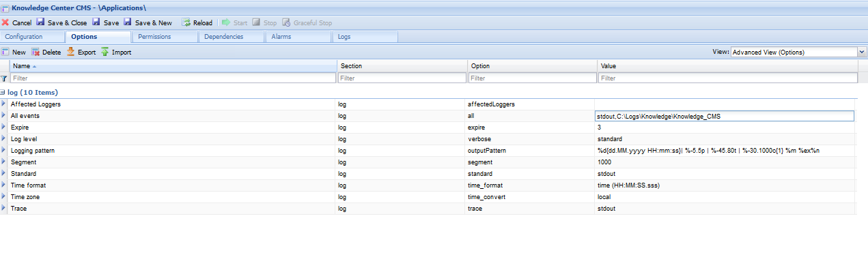The image size is (868, 255).
Task: Import options using Import icon
Action: tap(105, 52)
